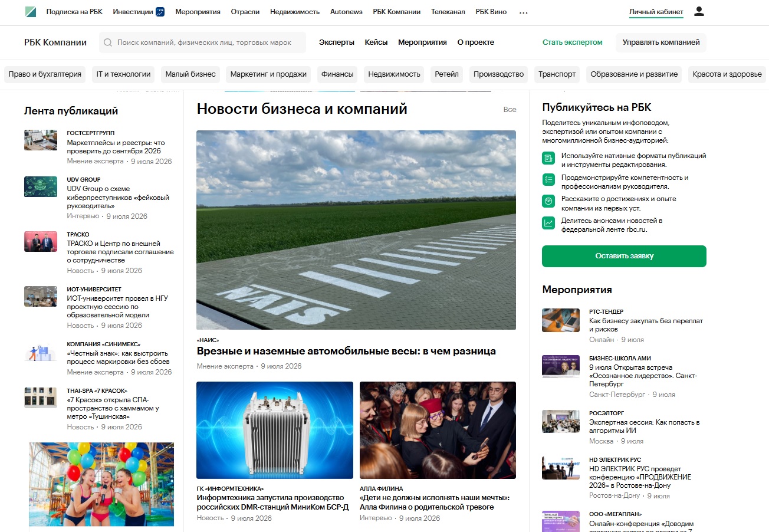The width and height of the screenshot is (769, 532).
Task: Click ГК «ИНФОРМТЕХНИКА» company label
Action: click(231, 488)
